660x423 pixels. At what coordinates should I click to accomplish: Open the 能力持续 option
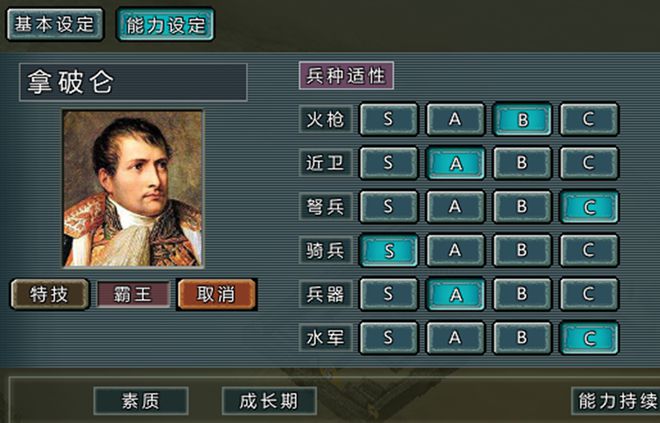coord(615,401)
